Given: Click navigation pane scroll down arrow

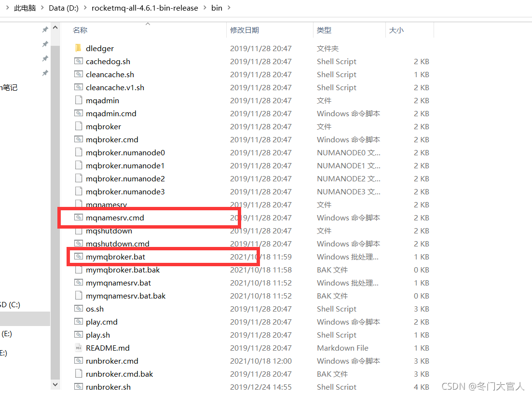Looking at the screenshot, I should (55, 384).
